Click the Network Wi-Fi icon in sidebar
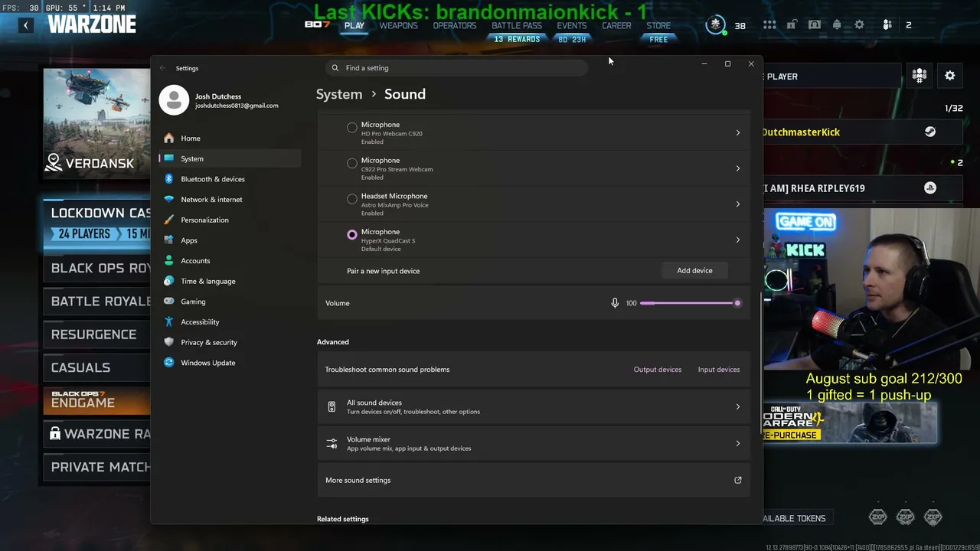Image resolution: width=980 pixels, height=551 pixels. click(169, 200)
